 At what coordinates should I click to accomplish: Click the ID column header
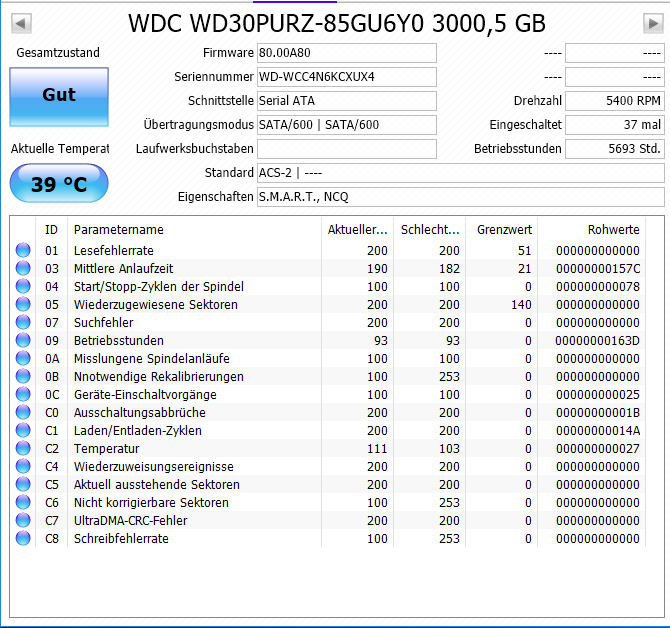pyautogui.click(x=51, y=230)
